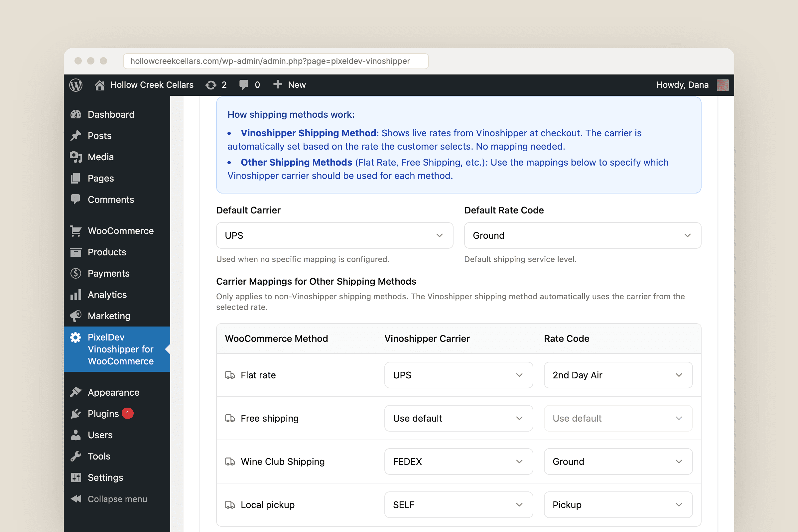
Task: Click the Analytics bar chart icon
Action: click(x=76, y=295)
